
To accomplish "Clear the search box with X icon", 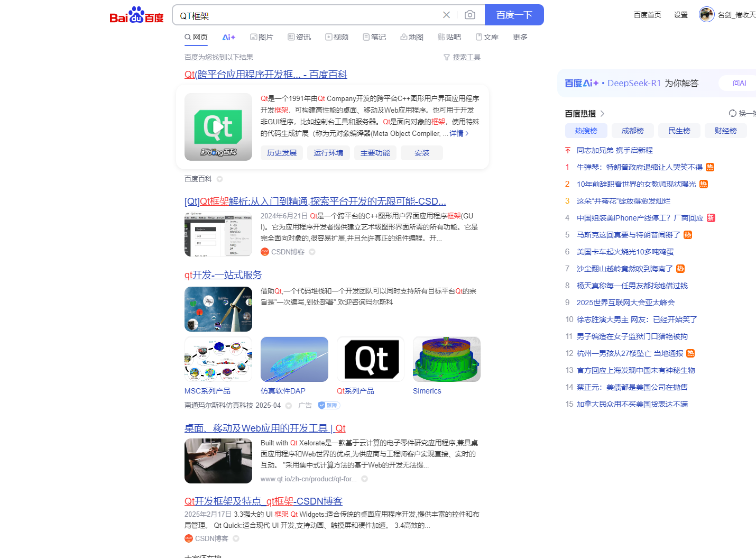I will (x=446, y=15).
